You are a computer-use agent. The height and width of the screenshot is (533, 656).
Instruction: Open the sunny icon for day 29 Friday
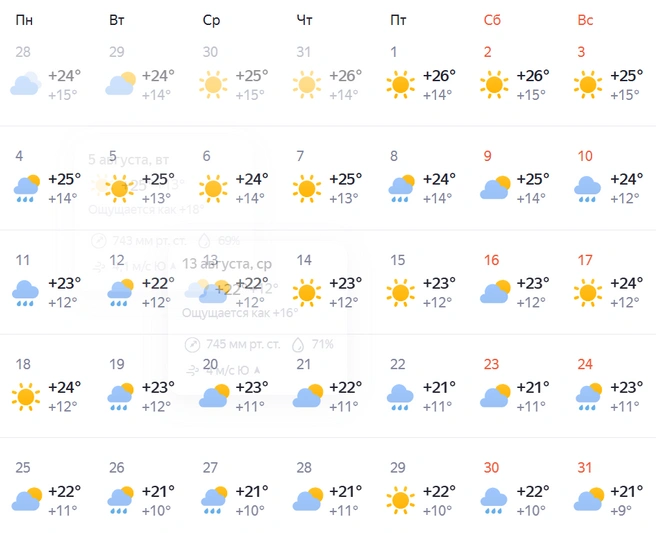coord(400,500)
